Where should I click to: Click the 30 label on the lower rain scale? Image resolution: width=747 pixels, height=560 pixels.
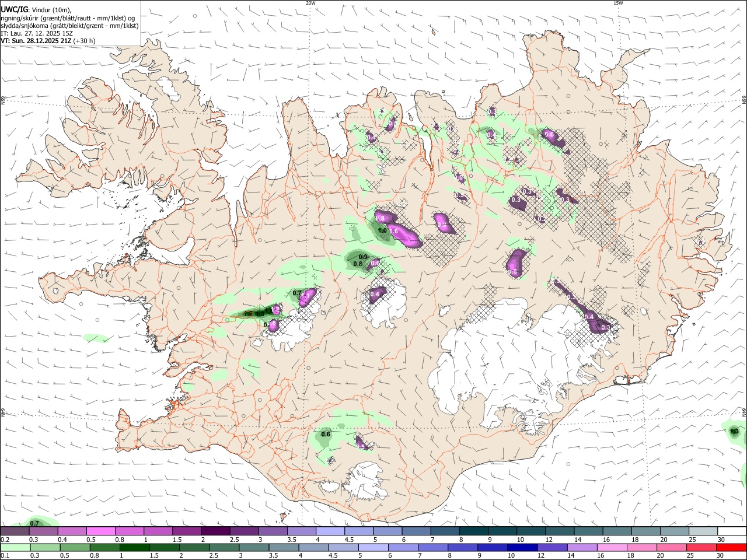721,556
